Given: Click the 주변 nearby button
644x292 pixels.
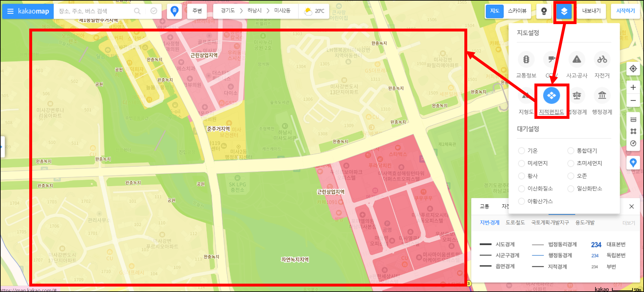Looking at the screenshot, I should point(197,11).
